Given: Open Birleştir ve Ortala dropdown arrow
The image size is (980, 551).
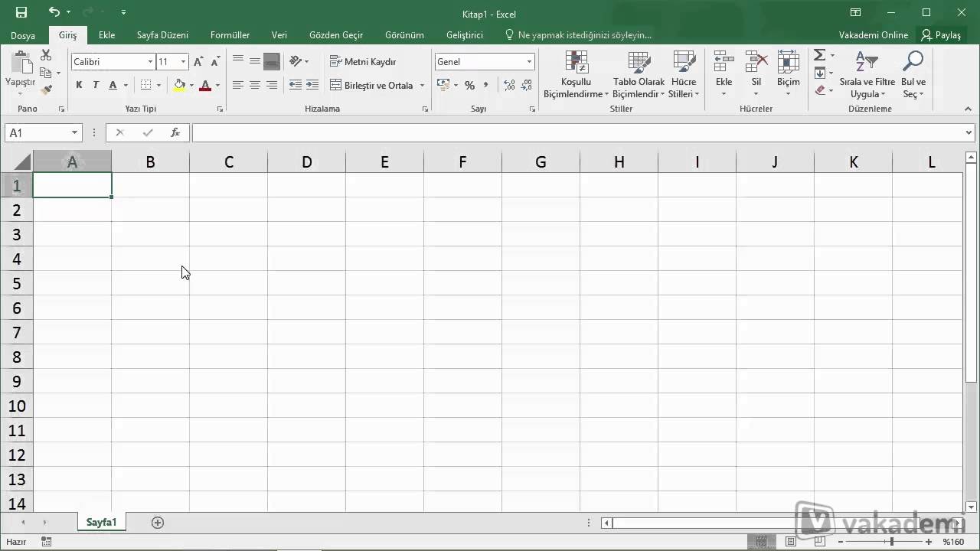Looking at the screenshot, I should (422, 85).
